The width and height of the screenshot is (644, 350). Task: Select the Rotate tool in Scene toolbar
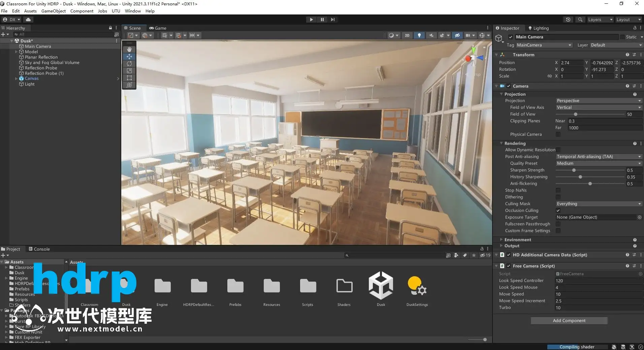tap(129, 64)
